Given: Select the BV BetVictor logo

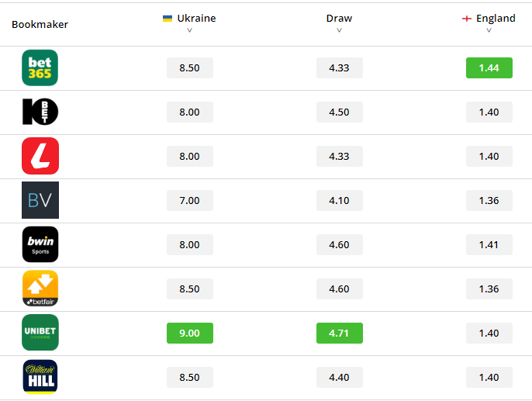Looking at the screenshot, I should point(40,200).
